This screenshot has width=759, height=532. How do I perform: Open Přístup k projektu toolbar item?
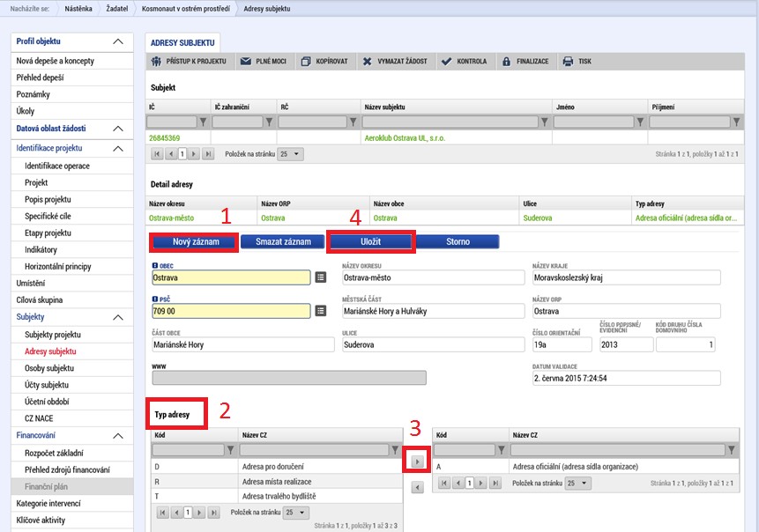click(189, 62)
